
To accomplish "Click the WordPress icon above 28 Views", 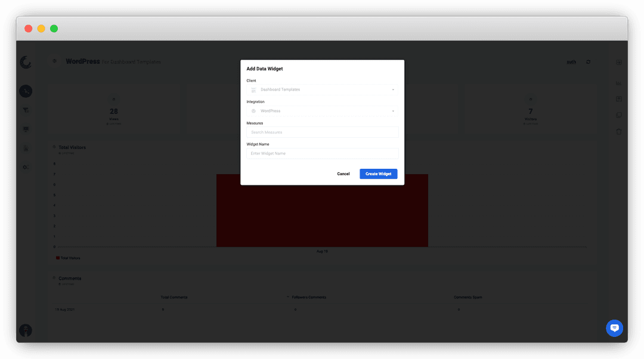I will 114,100.
